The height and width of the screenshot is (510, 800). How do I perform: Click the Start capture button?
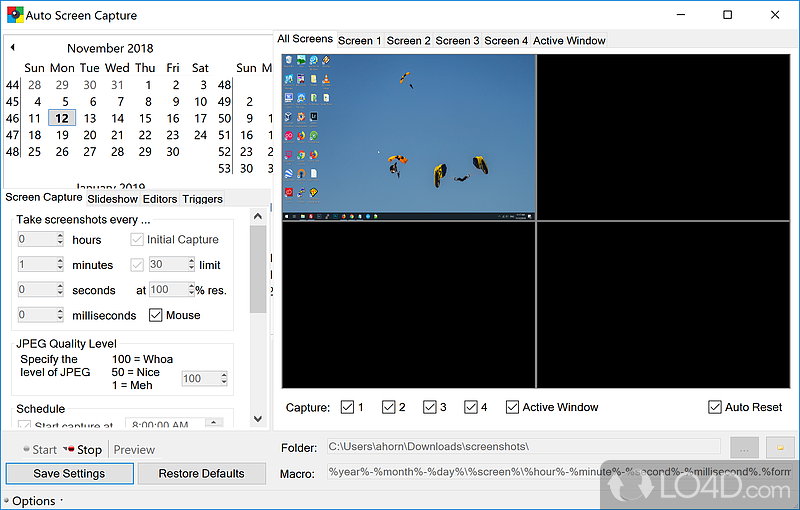click(40, 449)
